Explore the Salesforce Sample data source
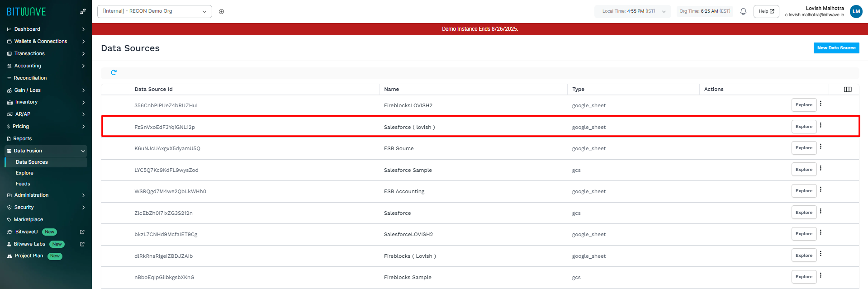This screenshot has height=289, width=868. point(804,170)
